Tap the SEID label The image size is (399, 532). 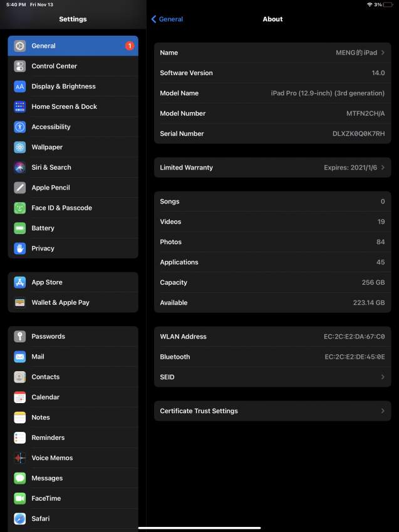point(167,377)
